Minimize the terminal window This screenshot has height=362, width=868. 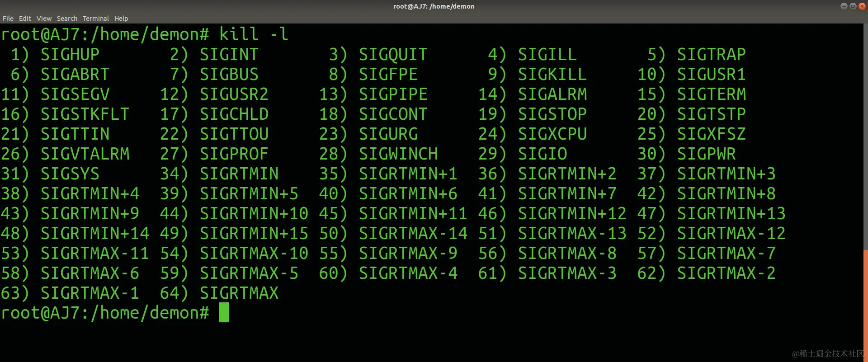(844, 6)
